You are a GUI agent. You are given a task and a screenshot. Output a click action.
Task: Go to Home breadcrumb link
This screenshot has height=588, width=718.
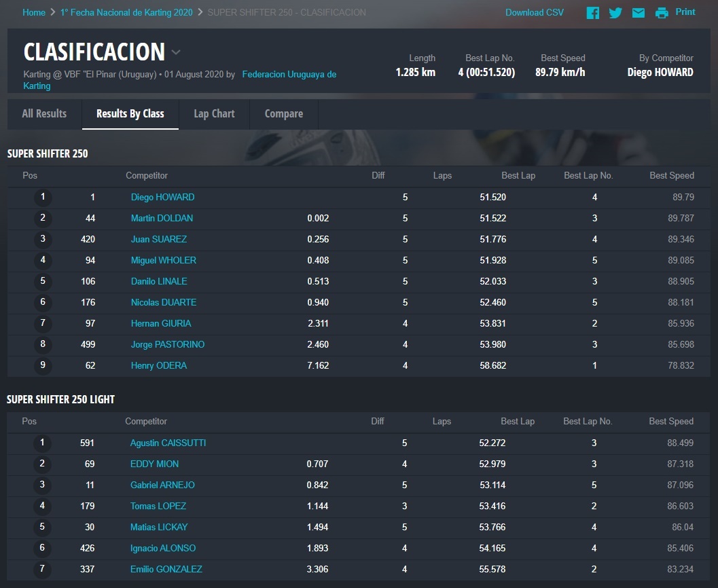coord(34,12)
